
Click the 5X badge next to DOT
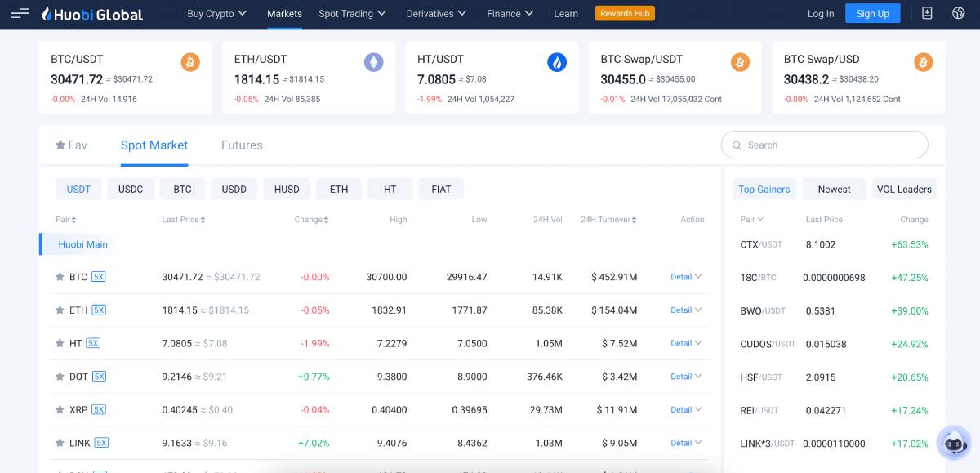click(x=99, y=377)
